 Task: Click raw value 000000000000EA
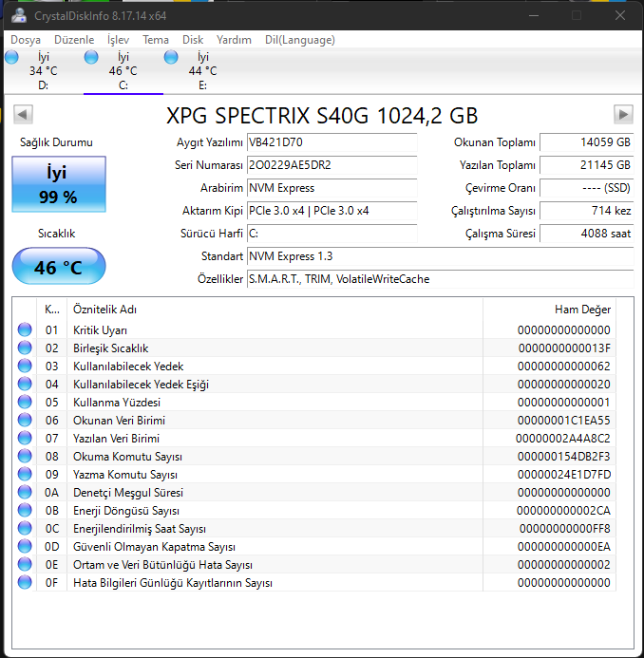564,547
